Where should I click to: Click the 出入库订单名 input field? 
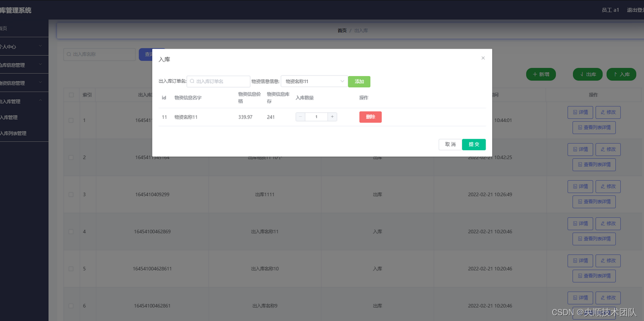(x=219, y=81)
